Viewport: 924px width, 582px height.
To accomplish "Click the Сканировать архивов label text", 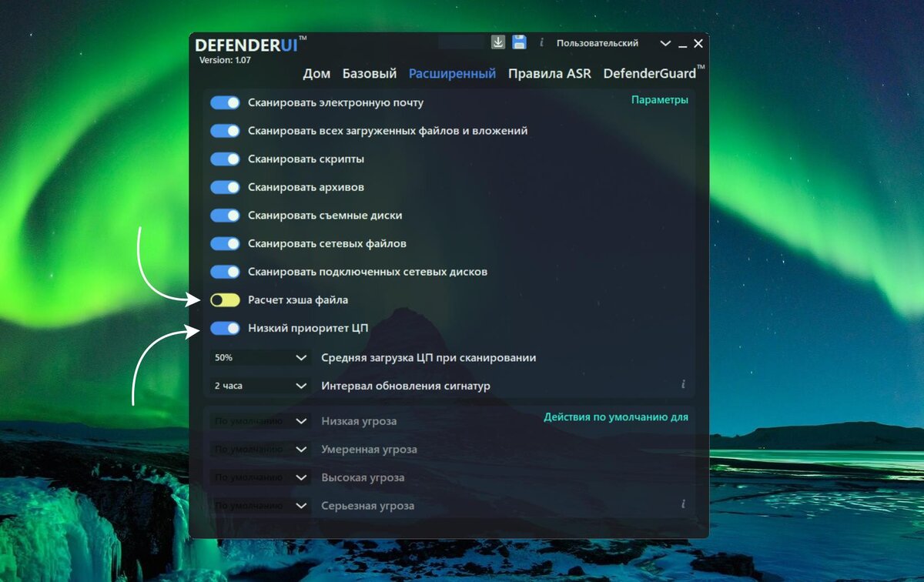I will click(306, 187).
